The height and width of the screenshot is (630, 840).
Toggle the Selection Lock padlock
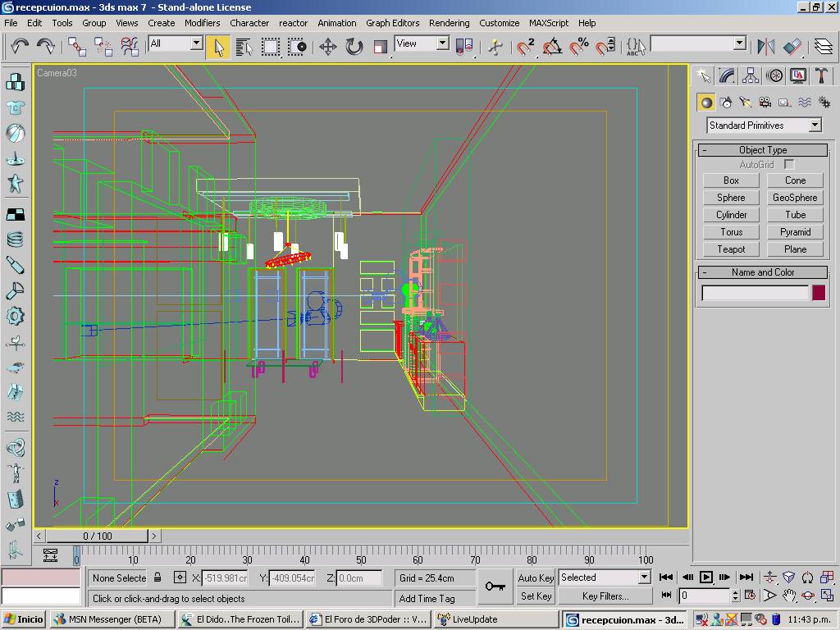pyautogui.click(x=157, y=577)
